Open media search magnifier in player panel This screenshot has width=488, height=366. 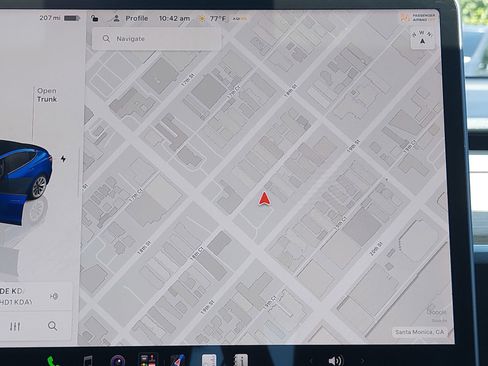point(52,326)
